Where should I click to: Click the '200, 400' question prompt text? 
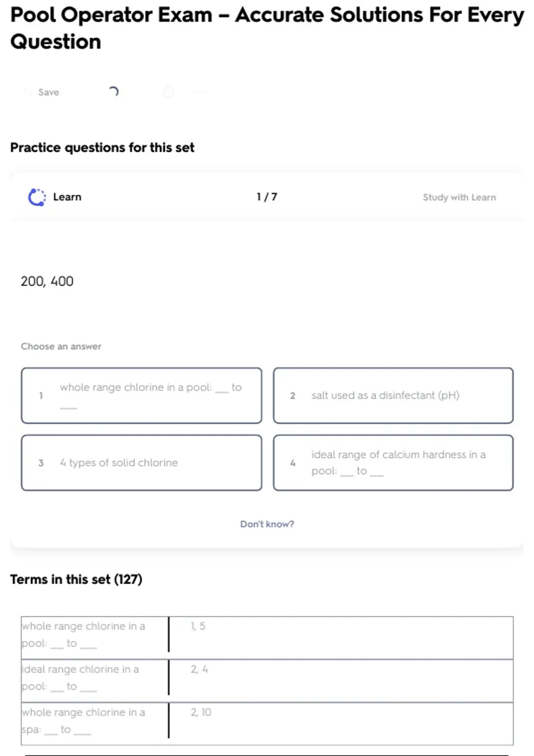coord(47,281)
